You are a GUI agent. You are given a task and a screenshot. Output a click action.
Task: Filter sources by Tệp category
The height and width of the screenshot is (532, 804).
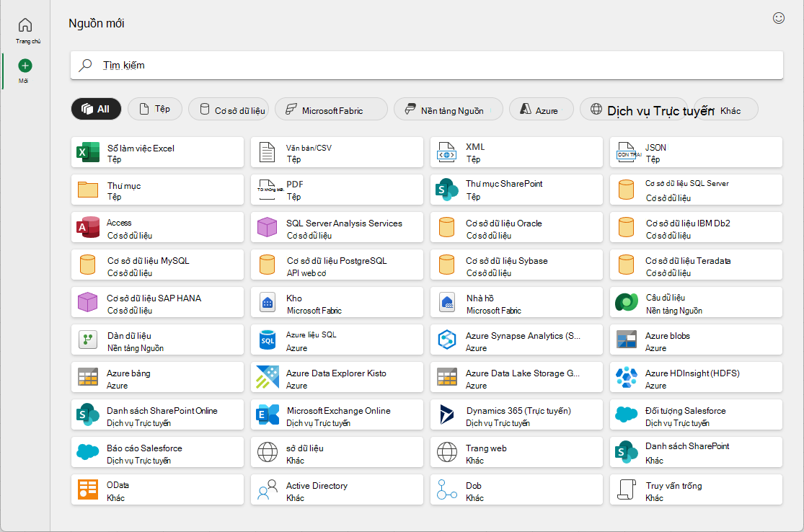(155, 109)
